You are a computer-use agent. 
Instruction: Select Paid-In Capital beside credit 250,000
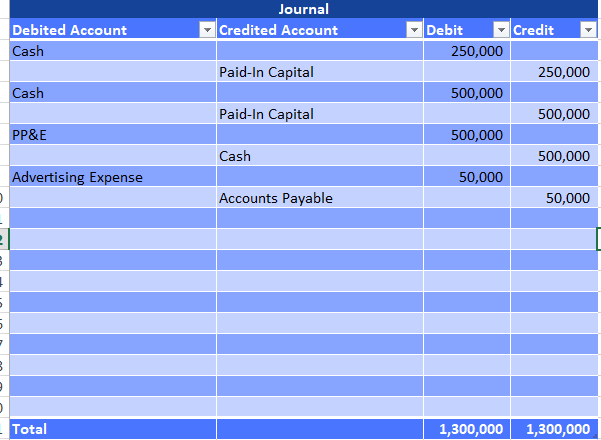tap(320, 72)
